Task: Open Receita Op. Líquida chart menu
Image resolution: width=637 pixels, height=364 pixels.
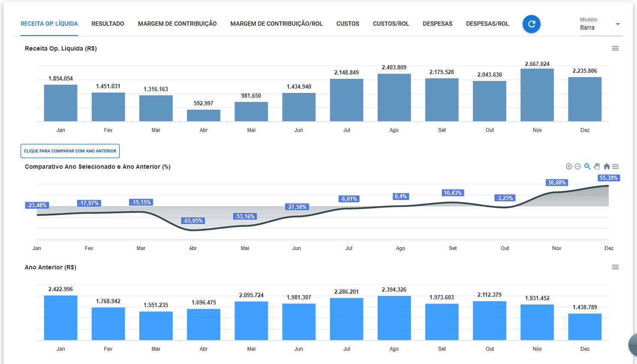Action: [x=615, y=48]
